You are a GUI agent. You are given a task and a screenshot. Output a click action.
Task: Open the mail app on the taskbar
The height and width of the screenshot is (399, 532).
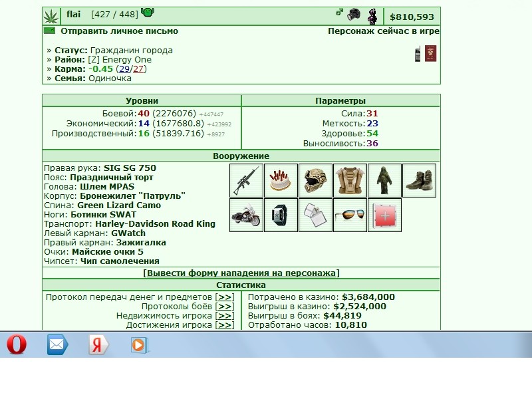(x=57, y=344)
